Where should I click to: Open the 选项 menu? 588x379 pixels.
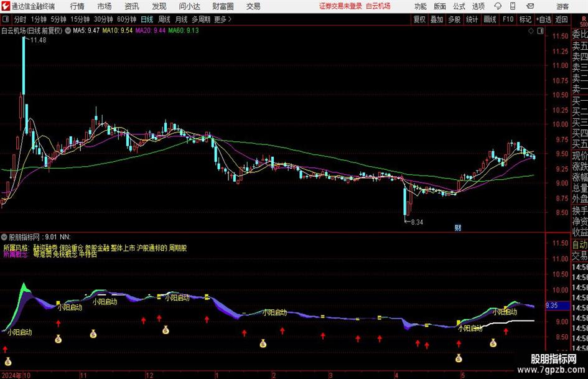tap(478, 6)
